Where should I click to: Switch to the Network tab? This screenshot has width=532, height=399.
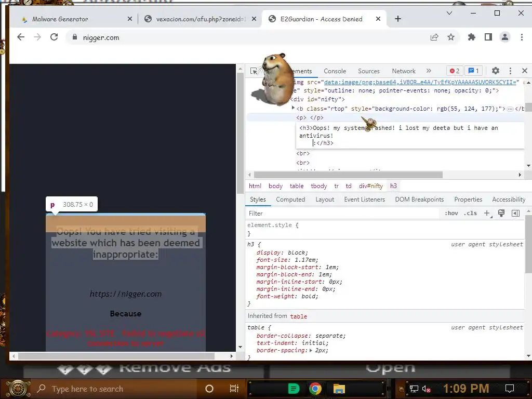tap(403, 71)
